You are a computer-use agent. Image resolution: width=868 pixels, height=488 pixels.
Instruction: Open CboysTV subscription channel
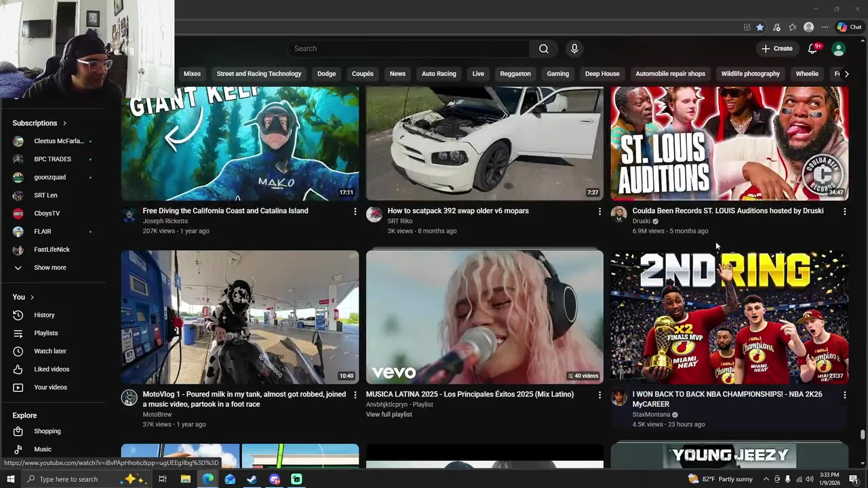tap(53, 213)
